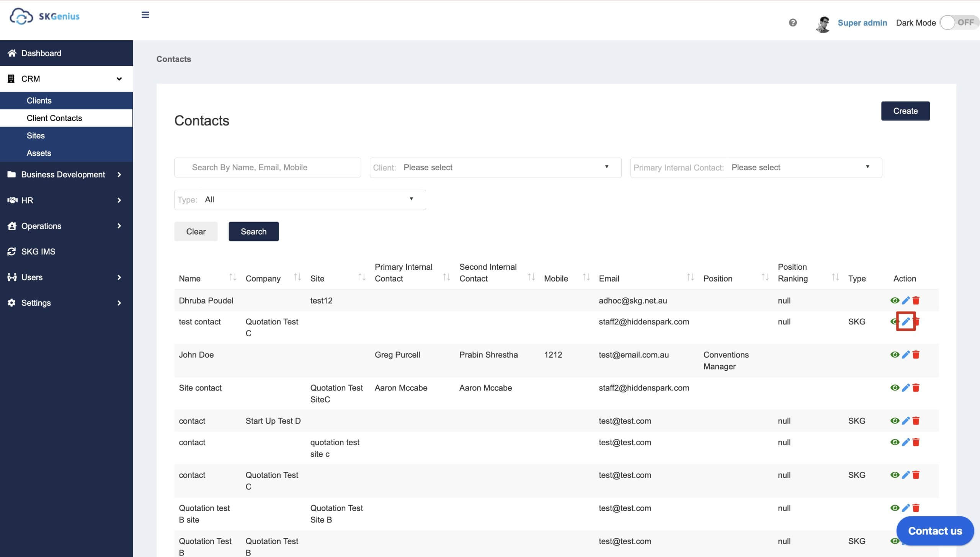Click the Sites menu item
Screen dimensions: 980x557
[35, 135]
